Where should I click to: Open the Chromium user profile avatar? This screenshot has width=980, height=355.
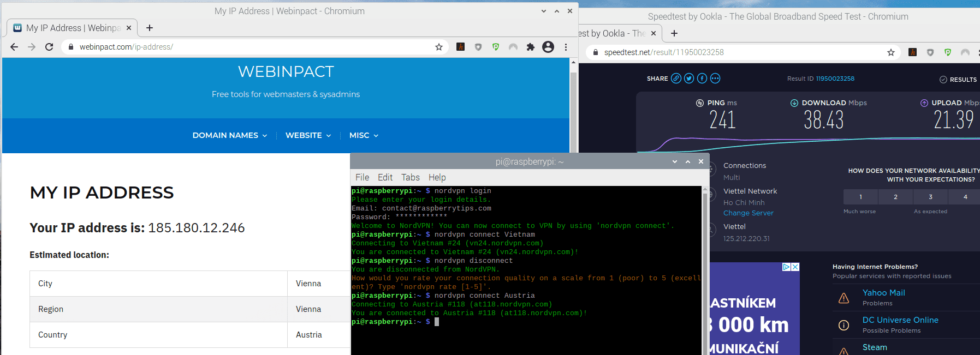click(548, 47)
